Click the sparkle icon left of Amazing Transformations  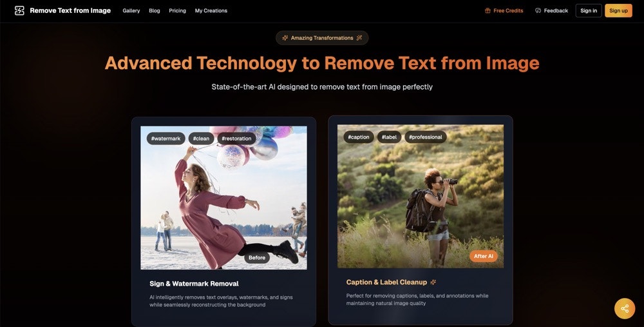point(285,38)
